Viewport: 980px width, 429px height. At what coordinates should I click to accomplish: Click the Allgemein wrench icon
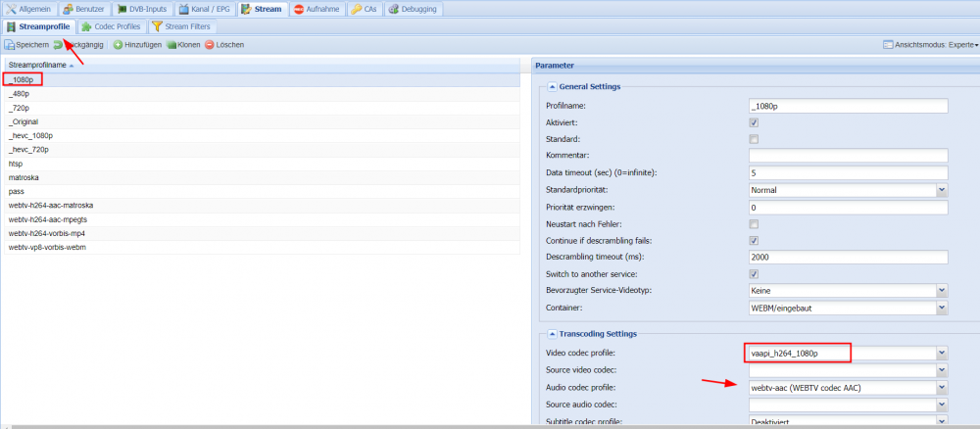tap(11, 10)
